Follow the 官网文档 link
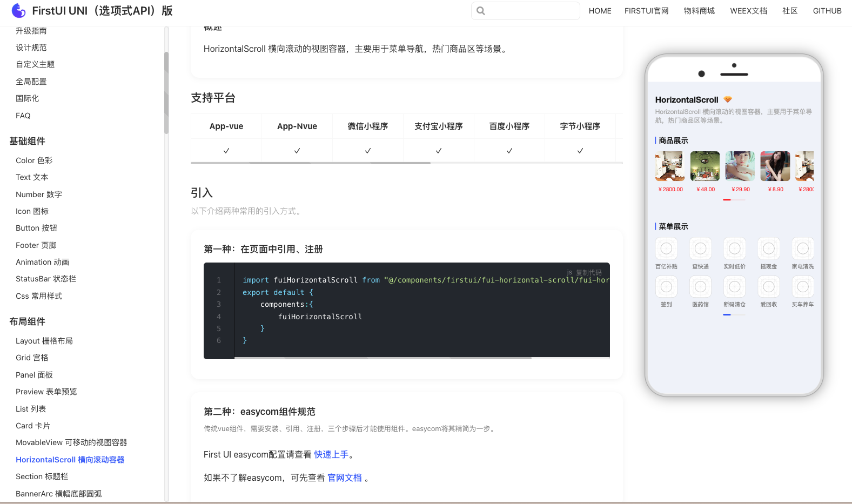This screenshot has height=504, width=852. click(x=345, y=478)
